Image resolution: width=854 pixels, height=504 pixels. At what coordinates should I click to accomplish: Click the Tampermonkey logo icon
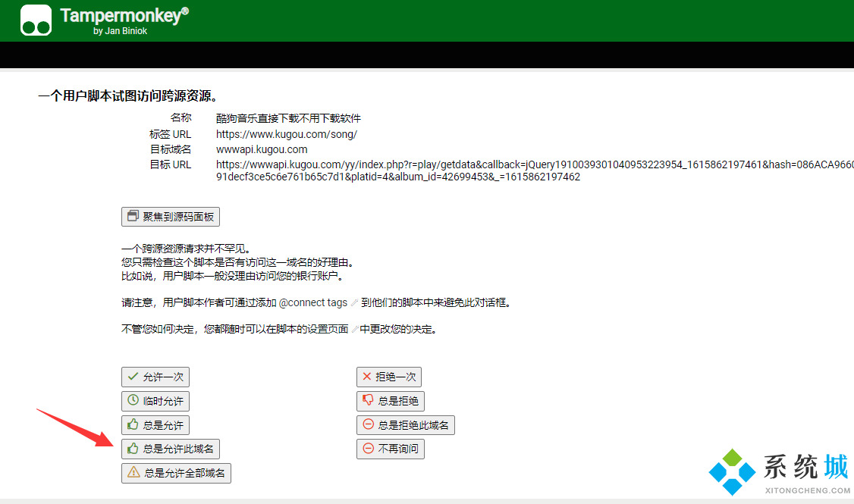coord(36,20)
